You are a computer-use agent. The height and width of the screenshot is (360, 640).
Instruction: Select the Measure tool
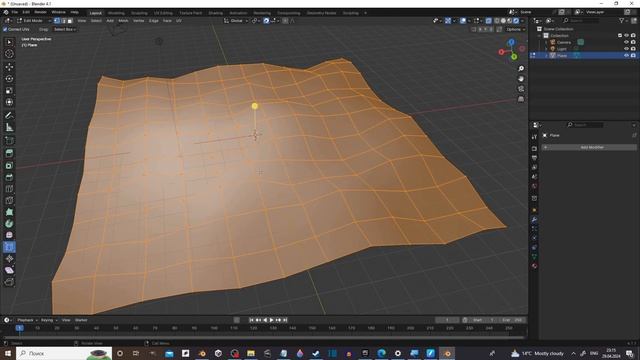point(9,127)
